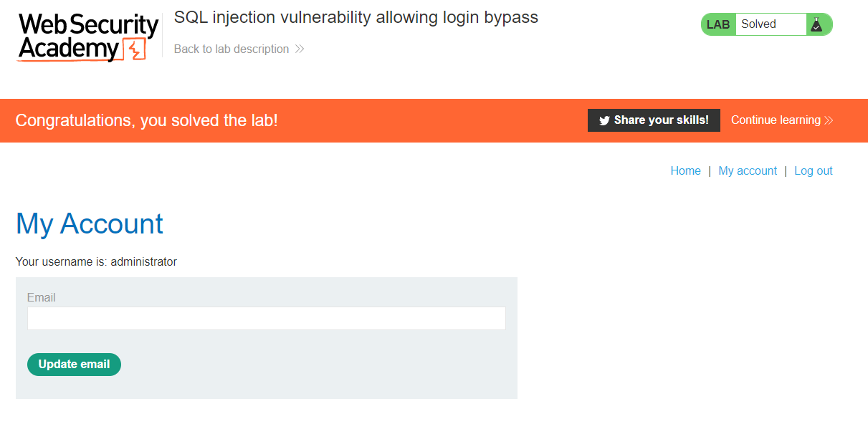The image size is (868, 424).
Task: Click the Solved status text
Action: tap(758, 24)
